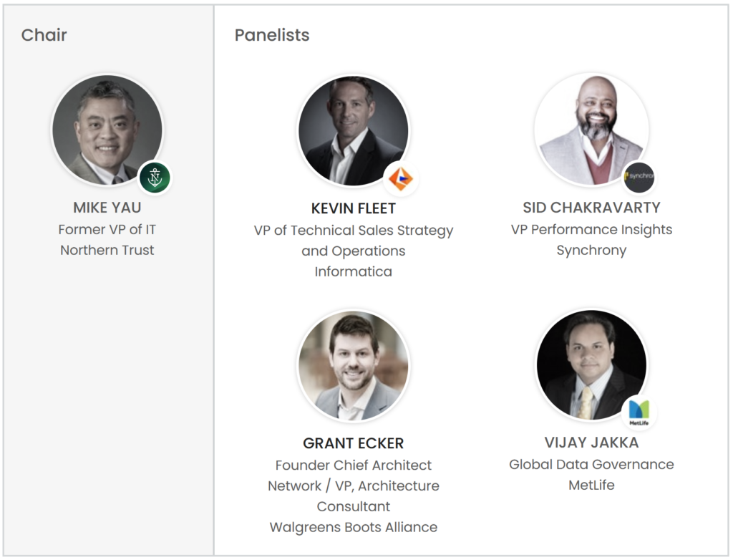
Task: View Vijay Jakka's headshot photo
Action: [x=591, y=365]
